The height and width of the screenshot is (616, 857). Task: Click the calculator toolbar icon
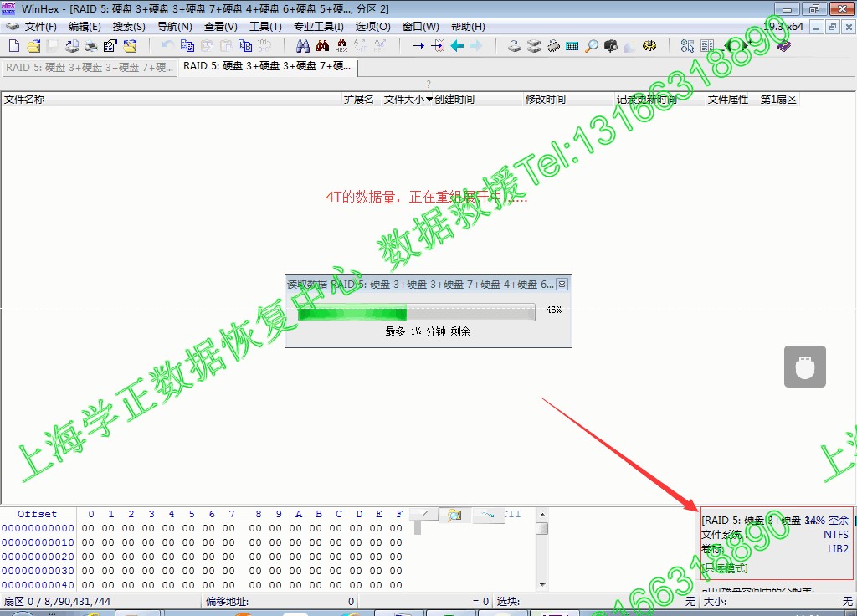pos(572,46)
